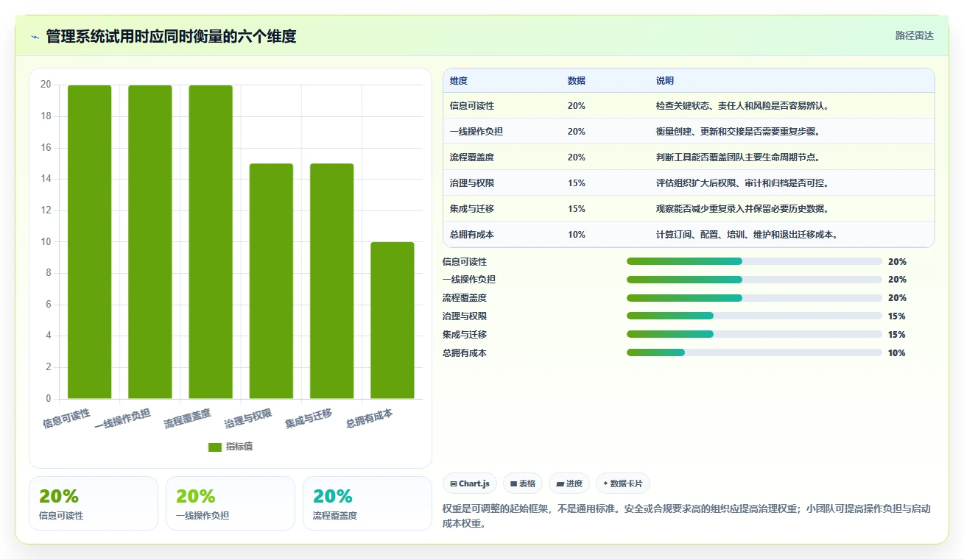Click the 治理与权限 x-axis label in the chart
This screenshot has height=560, width=964.
[249, 418]
